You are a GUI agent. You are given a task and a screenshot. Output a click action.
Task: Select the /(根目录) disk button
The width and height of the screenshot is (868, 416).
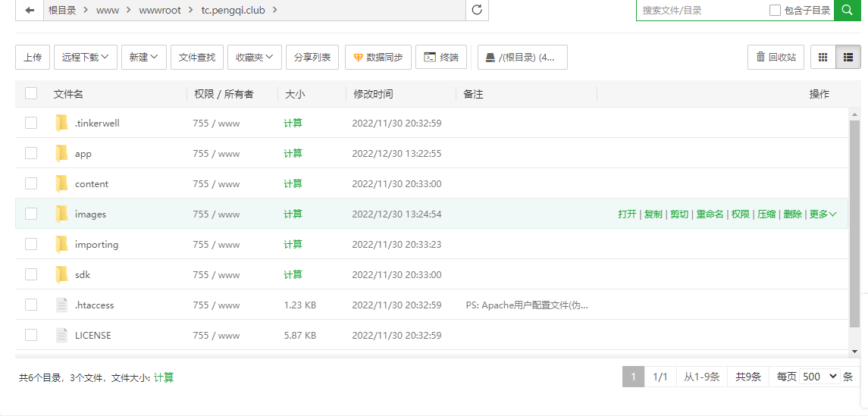coord(522,57)
